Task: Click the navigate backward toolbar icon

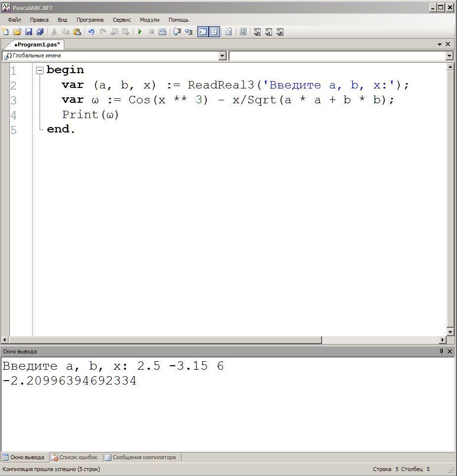Action: click(x=114, y=32)
